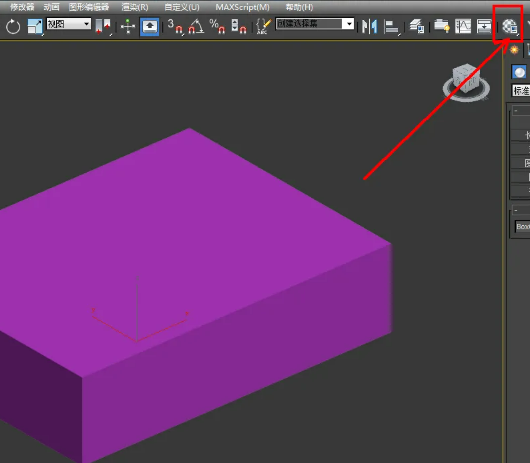Click the Box object name field
Screen dimensions: 530x463
pyautogui.click(x=522, y=226)
